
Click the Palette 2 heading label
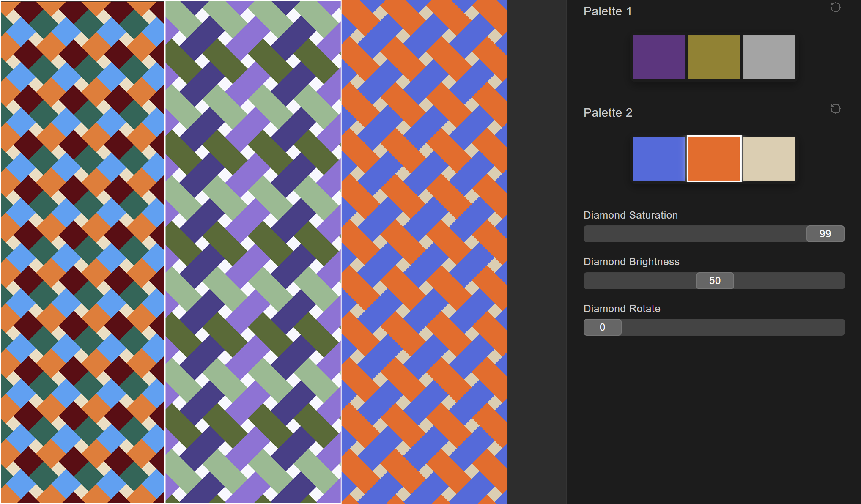(608, 113)
